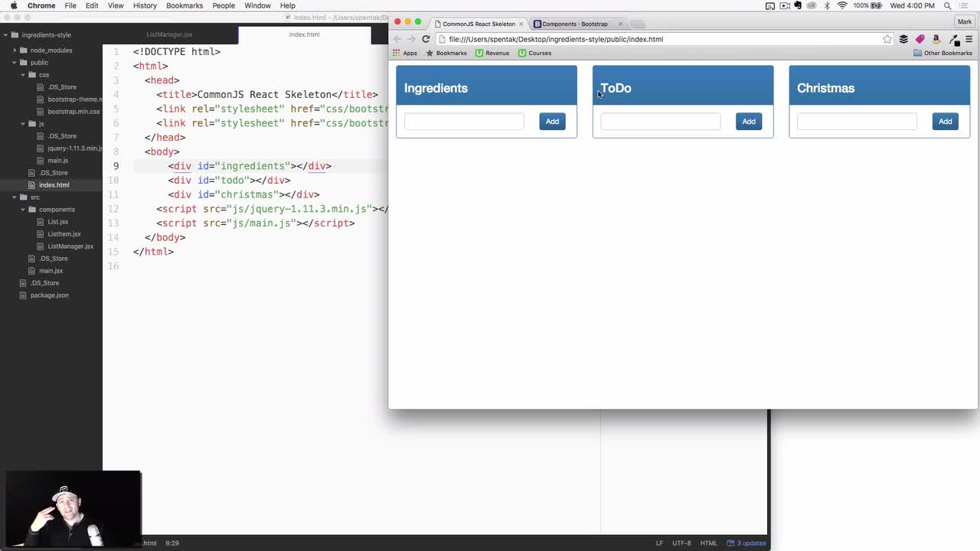Switch to the ListManager.jsx editor tab

coord(170,34)
